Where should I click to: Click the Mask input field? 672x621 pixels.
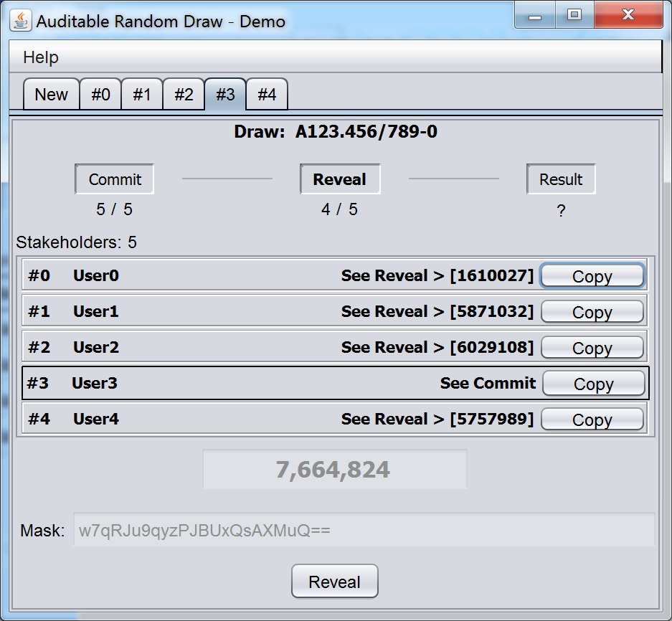[x=364, y=530]
